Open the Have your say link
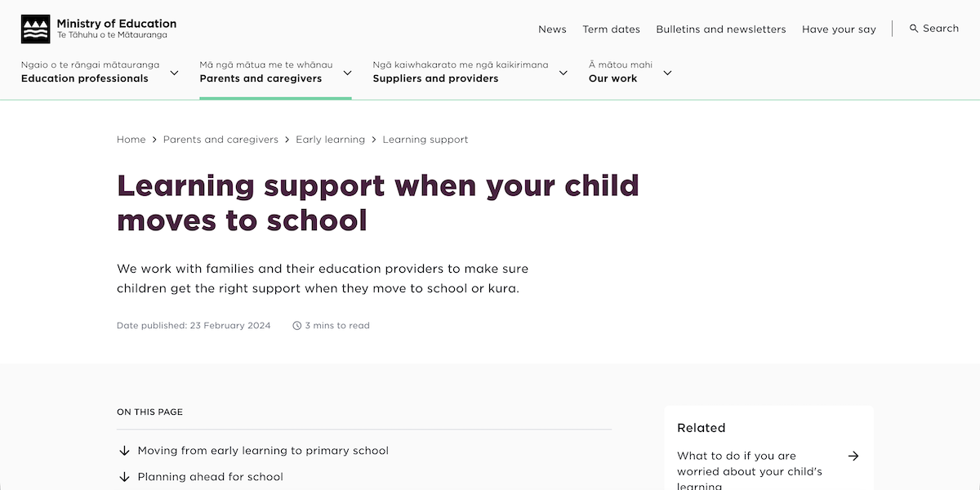980x490 pixels. click(839, 29)
